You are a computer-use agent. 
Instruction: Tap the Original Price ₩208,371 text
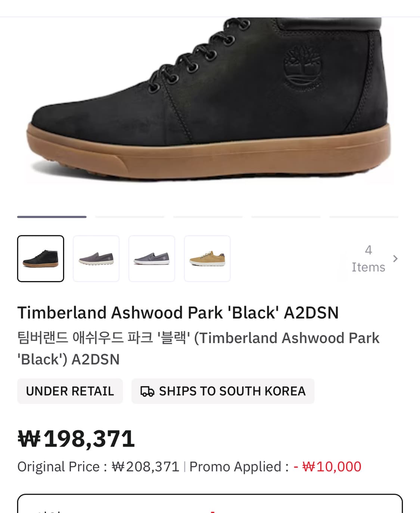click(99, 467)
